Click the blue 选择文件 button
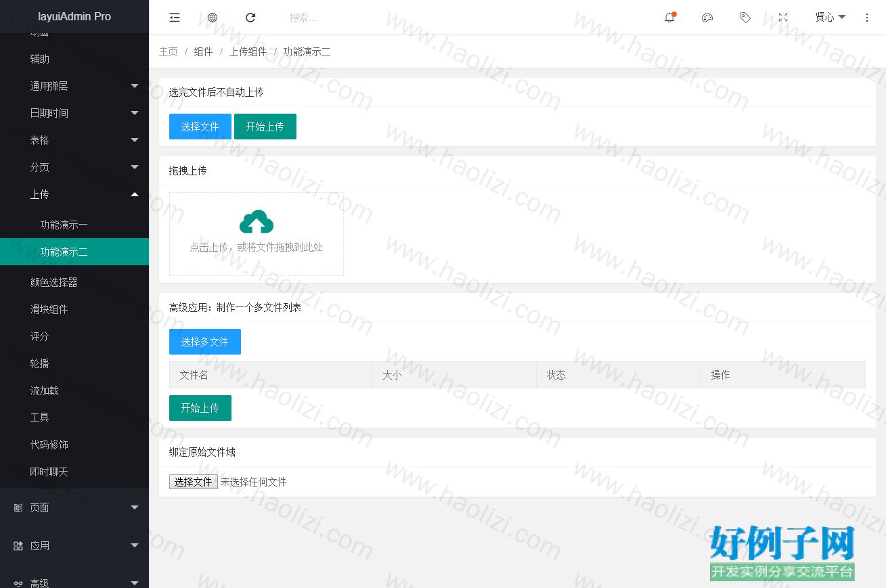 pos(200,127)
